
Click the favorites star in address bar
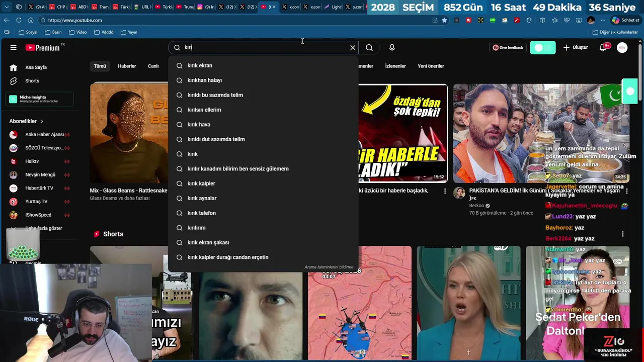point(444,20)
